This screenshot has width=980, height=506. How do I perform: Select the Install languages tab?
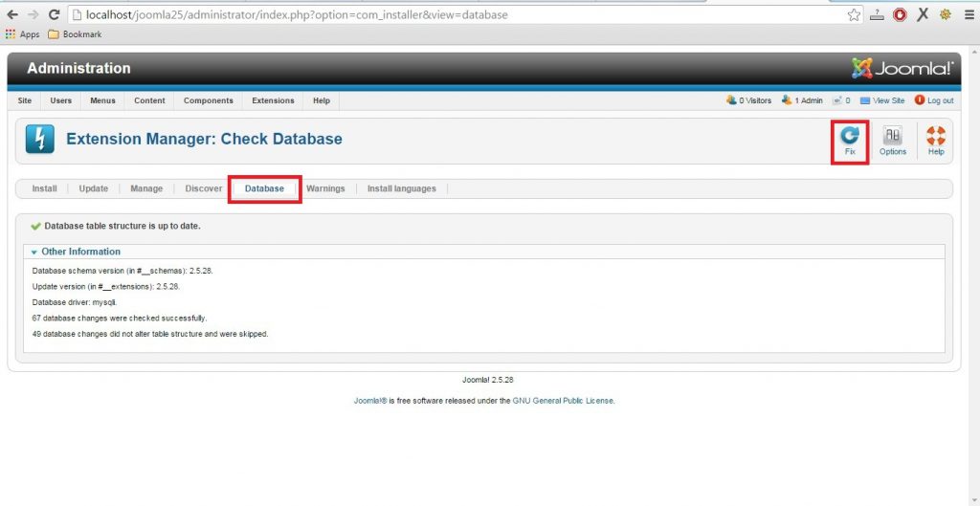pos(401,188)
